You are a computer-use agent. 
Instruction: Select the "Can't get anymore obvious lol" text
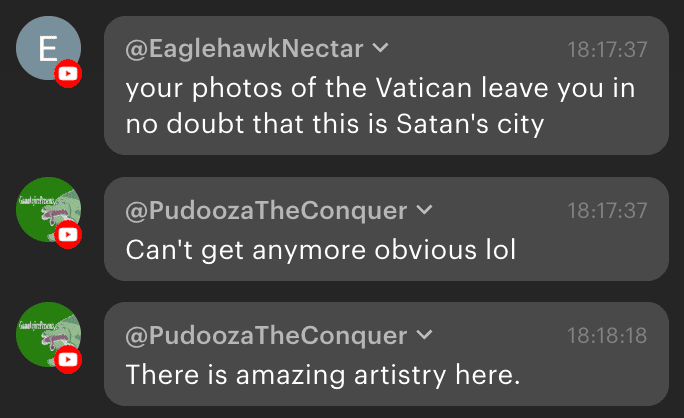tap(320, 249)
